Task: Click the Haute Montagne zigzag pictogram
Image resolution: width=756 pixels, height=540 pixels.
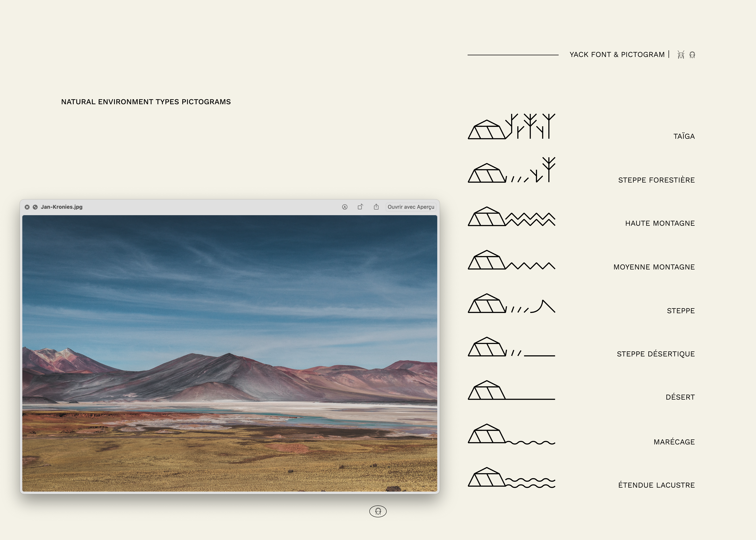Action: point(511,217)
